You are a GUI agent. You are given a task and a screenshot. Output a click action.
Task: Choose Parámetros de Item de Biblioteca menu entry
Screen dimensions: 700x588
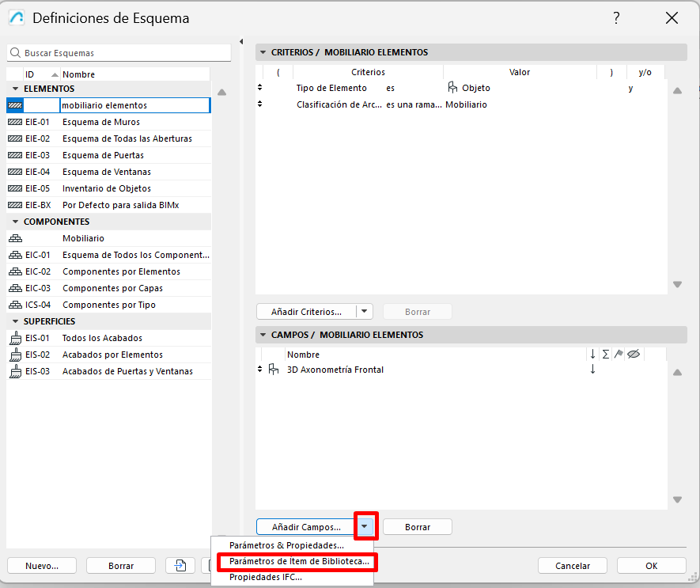[x=298, y=561]
